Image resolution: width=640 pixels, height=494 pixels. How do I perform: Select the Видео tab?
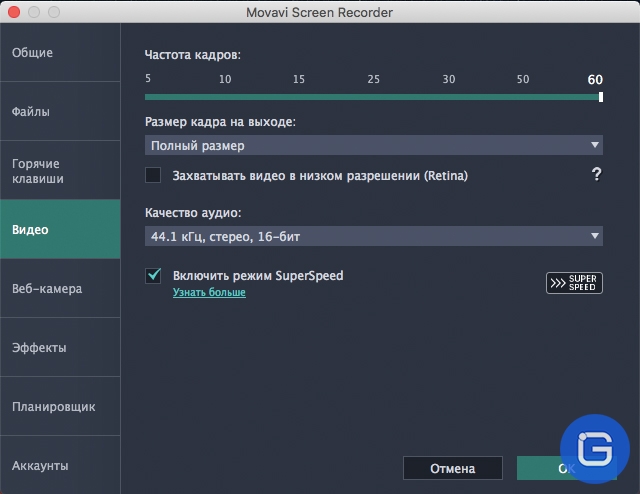60,229
